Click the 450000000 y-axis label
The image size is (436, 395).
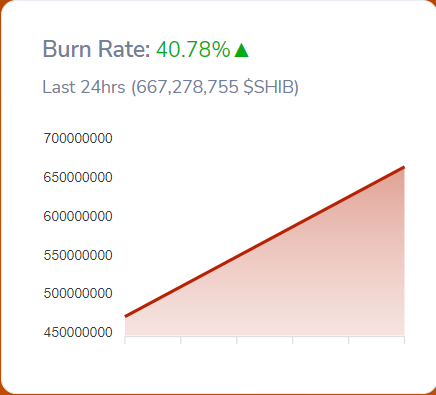point(78,332)
